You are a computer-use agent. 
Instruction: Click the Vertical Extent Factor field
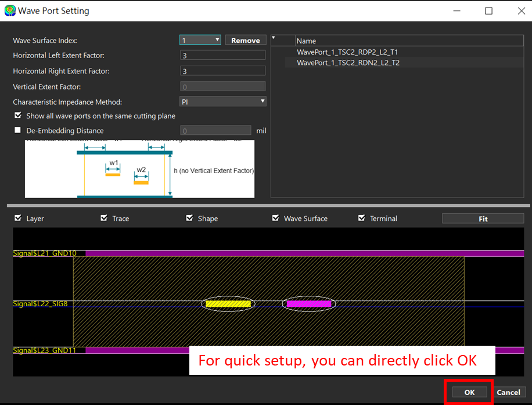(222, 87)
